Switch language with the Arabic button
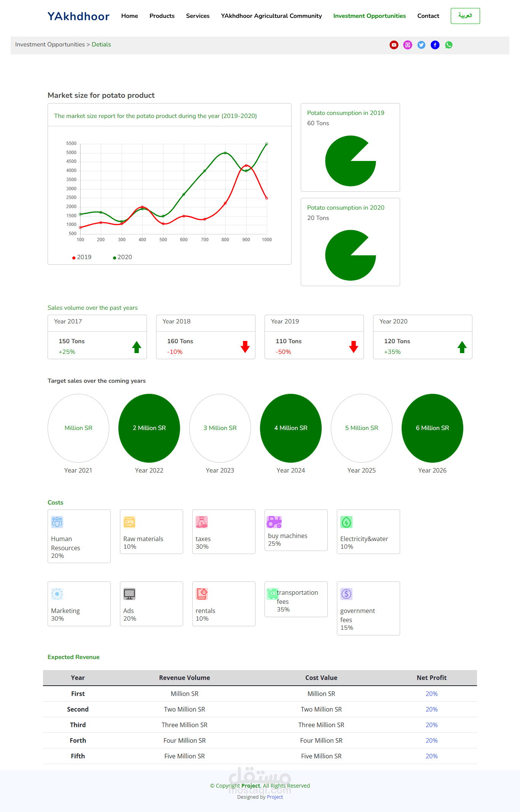520x812 pixels. 465,16
